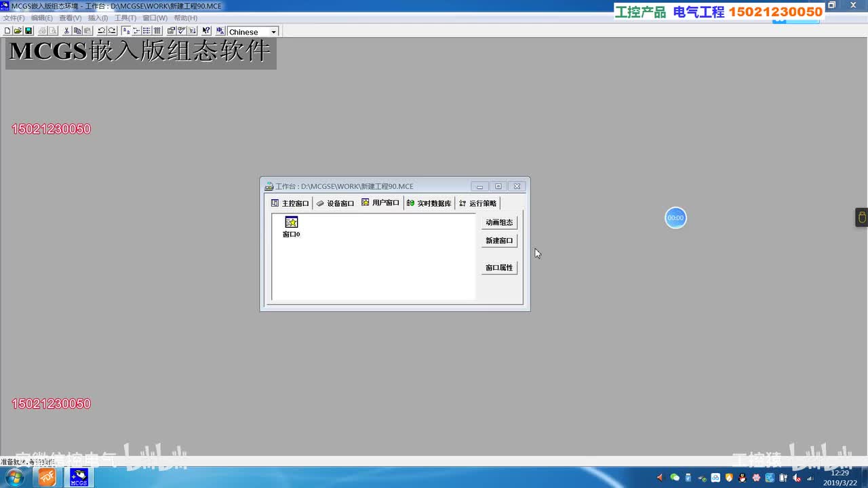Click the 动画组态 button
Viewport: 868px width, 488px height.
499,222
